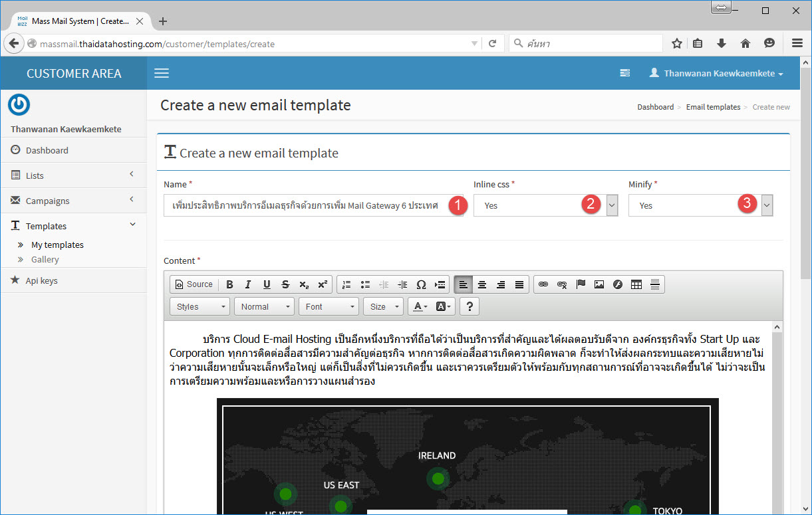
Task: Go to browser home page
Action: [x=745, y=43]
